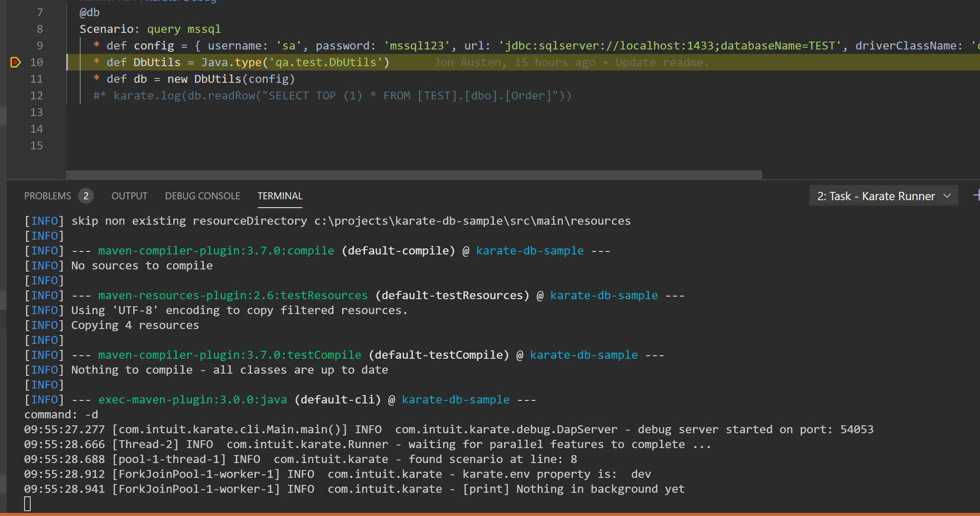Viewport: 980px width, 516px height.
Task: Select the TERMINAL tab
Action: click(280, 196)
